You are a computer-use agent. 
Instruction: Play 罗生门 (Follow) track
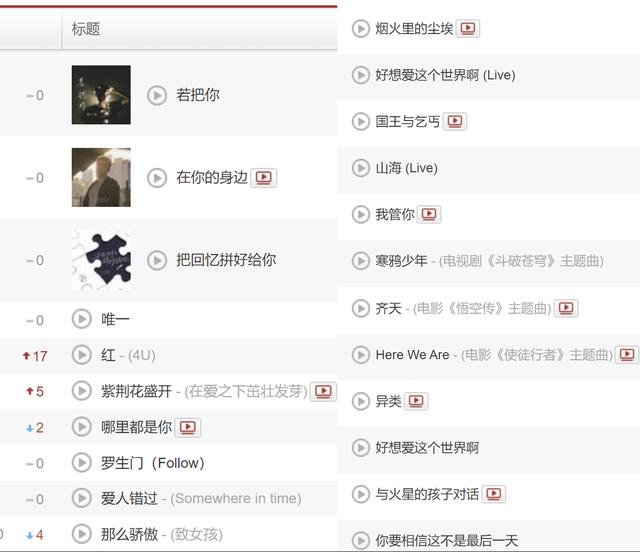(82, 463)
